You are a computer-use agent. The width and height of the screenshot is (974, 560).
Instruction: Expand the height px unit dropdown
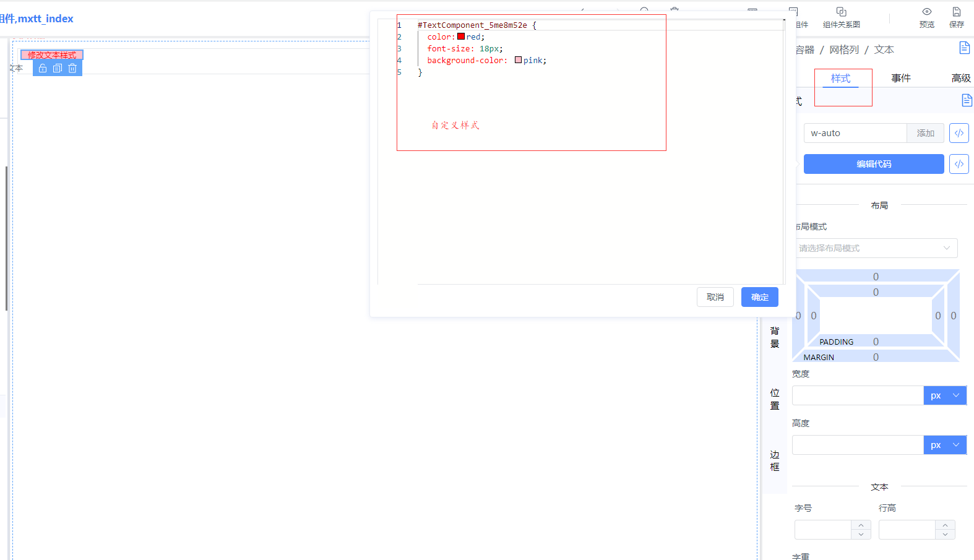(x=945, y=445)
